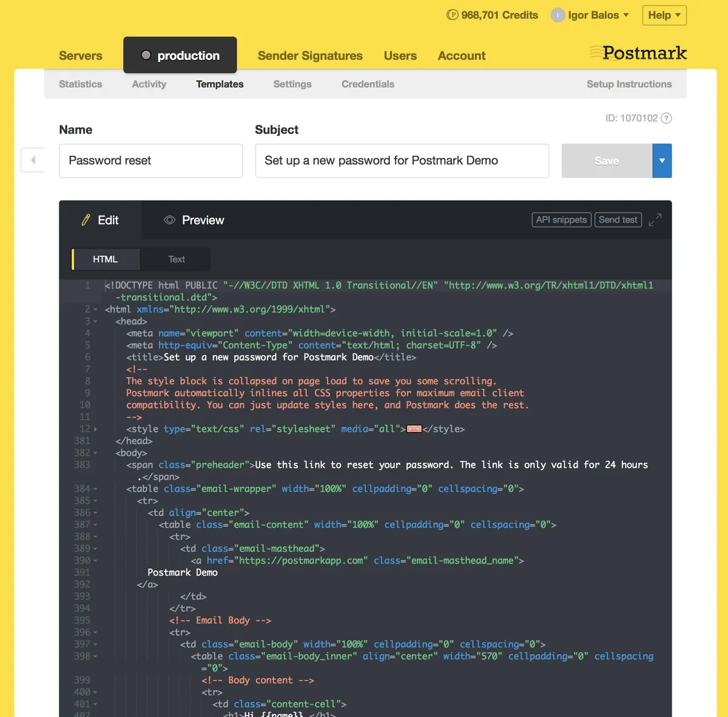728x717 pixels.
Task: Expand the collapsed style block marker
Action: click(x=414, y=429)
